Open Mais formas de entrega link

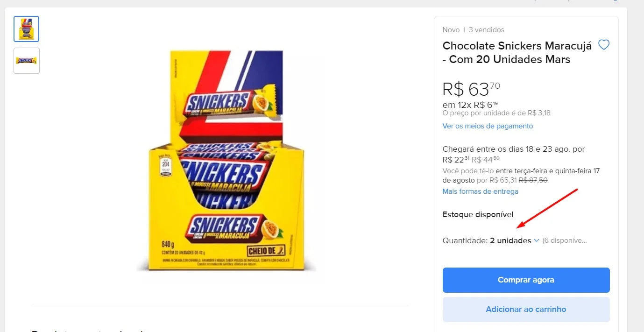(480, 191)
